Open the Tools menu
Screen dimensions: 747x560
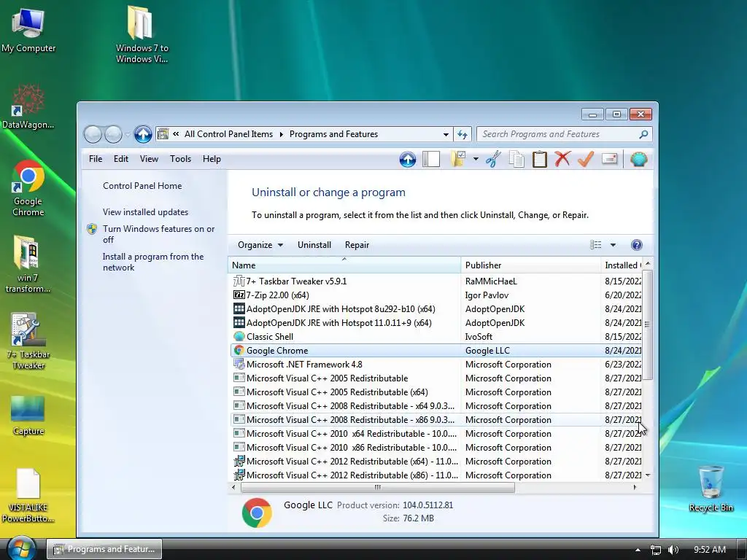tap(181, 159)
